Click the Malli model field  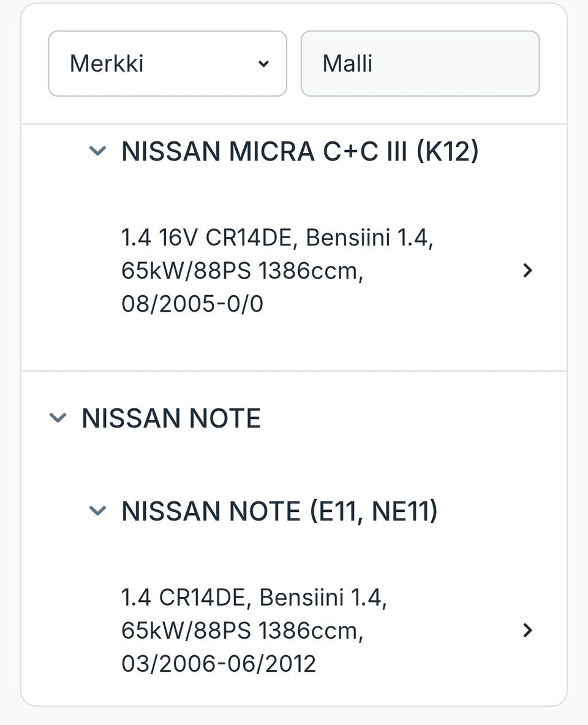coord(420,64)
